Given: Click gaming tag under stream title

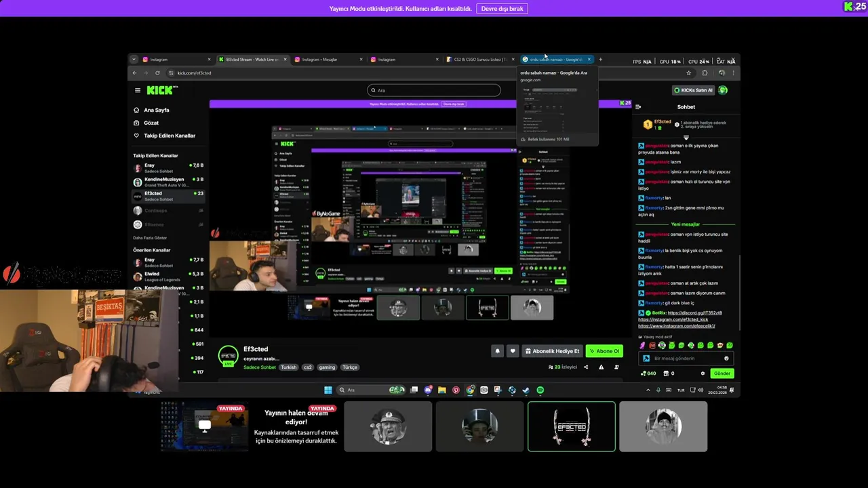Looking at the screenshot, I should click(327, 367).
